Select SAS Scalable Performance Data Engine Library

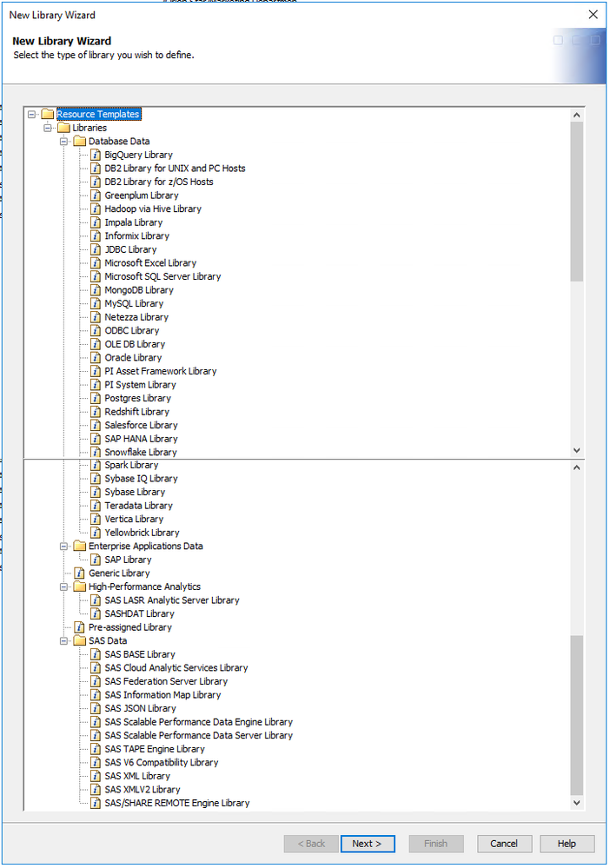(199, 722)
